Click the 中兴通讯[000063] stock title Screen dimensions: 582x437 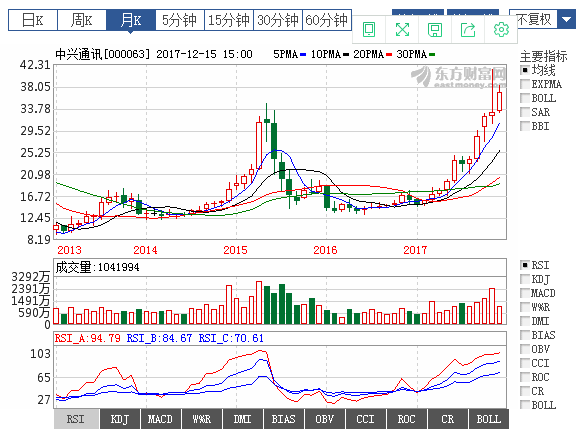click(x=103, y=55)
